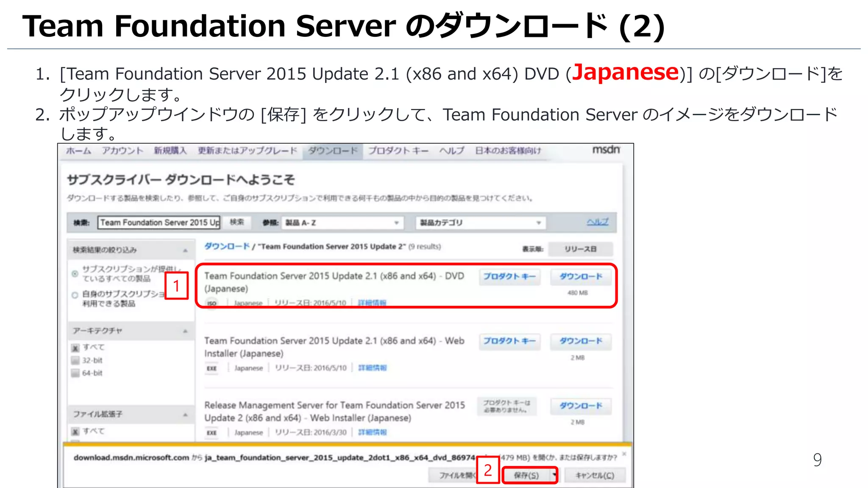Open the ヘルプ tab in navigation
868x488 pixels.
click(x=451, y=151)
